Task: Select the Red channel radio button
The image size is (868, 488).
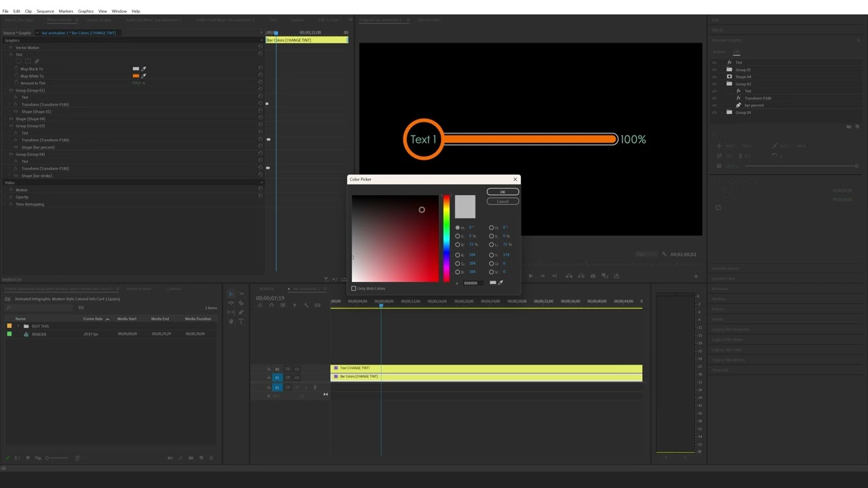Action: [458, 255]
